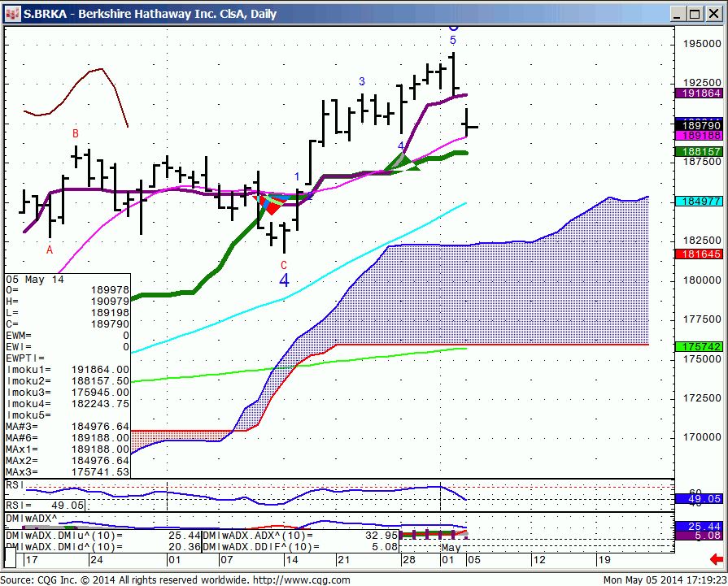Image resolution: width=728 pixels, height=586 pixels.
Task: Click the Mon May 05 2014 17:19:23 timestamp
Action: coord(665,580)
